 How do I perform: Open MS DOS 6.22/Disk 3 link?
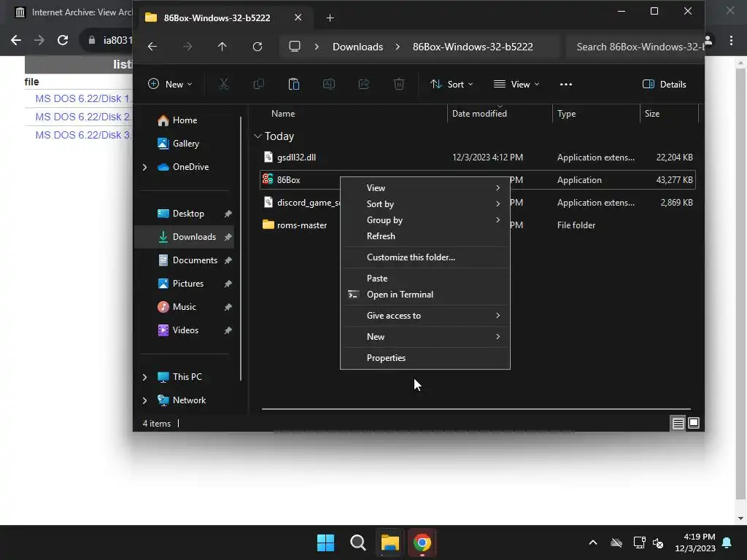click(83, 135)
